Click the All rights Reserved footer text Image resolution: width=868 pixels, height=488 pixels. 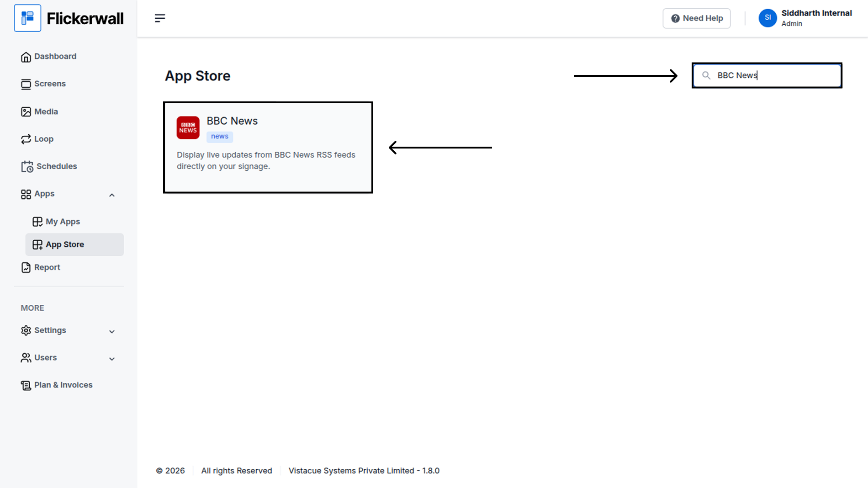point(237,471)
